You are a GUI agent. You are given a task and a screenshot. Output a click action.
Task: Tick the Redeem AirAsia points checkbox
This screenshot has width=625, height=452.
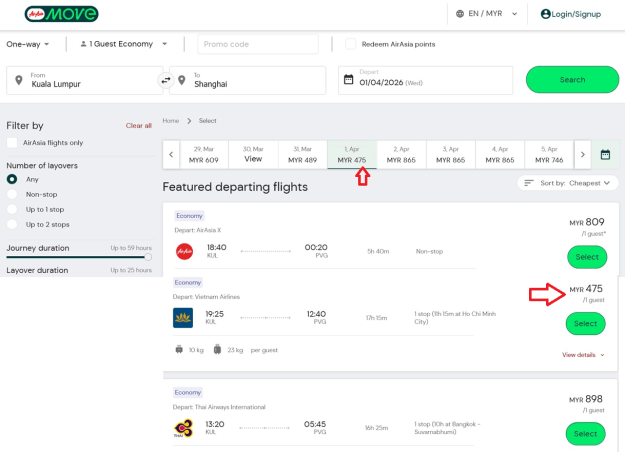(350, 44)
